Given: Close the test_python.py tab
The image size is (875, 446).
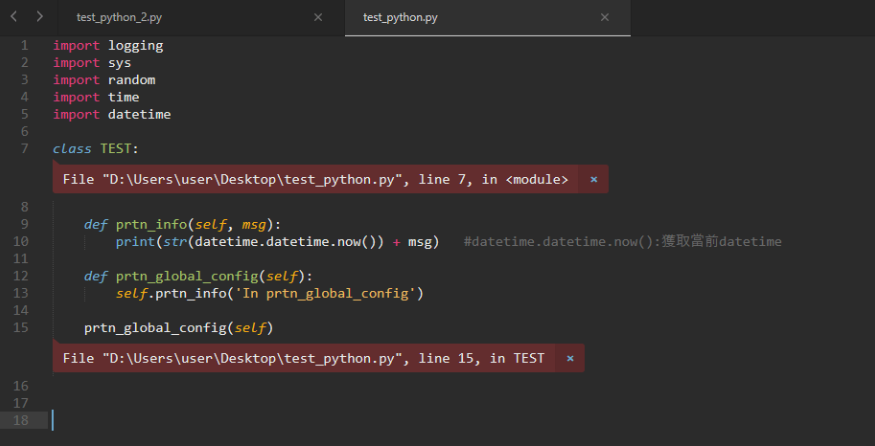Looking at the screenshot, I should [604, 17].
